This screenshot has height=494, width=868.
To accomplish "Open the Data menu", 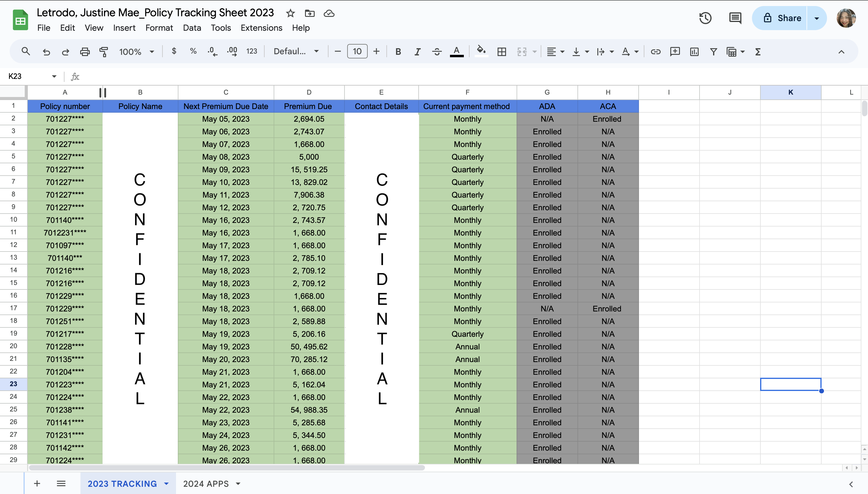I will (x=192, y=28).
